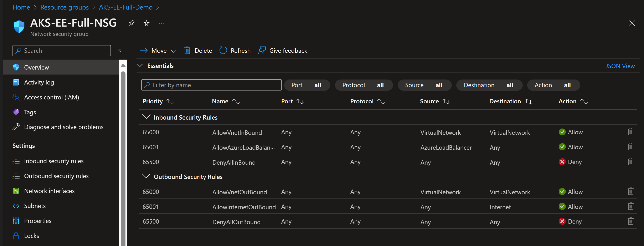The width and height of the screenshot is (644, 246).
Task: Click the Refresh toolbar icon
Action: (x=223, y=50)
